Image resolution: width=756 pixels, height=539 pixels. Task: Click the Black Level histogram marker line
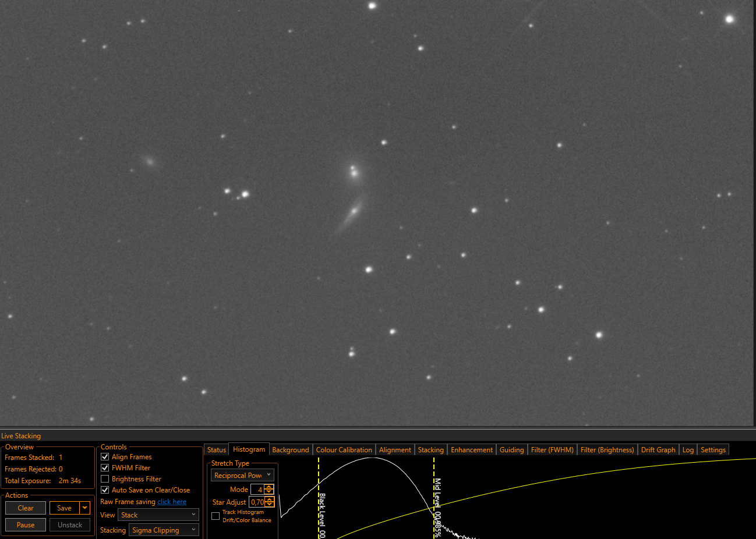tap(319, 498)
